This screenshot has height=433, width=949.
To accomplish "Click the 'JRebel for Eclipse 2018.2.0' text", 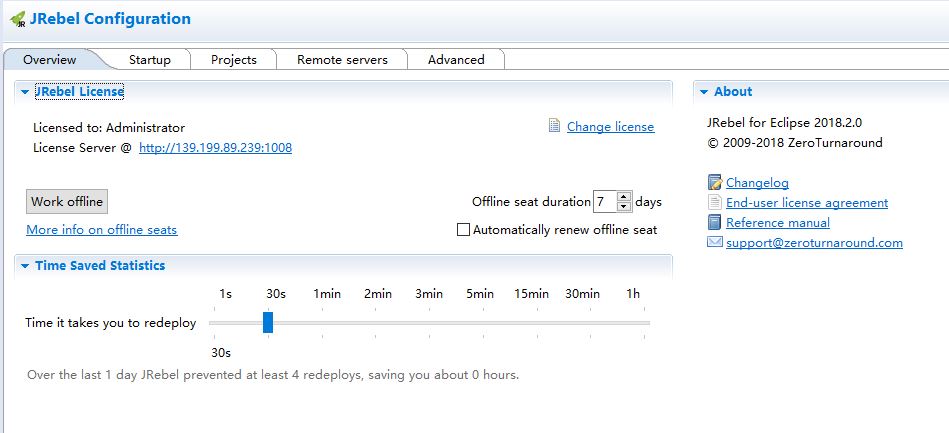I will tap(784, 123).
